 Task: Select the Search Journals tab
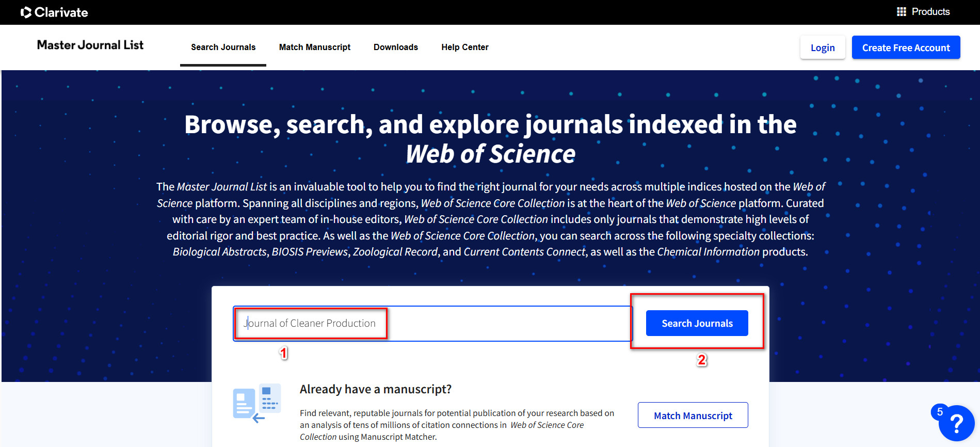[223, 47]
